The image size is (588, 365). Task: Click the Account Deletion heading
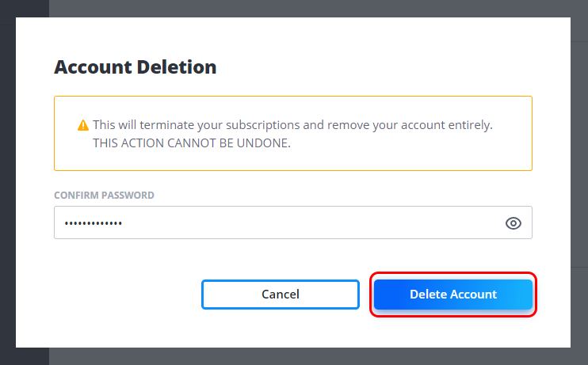pyautogui.click(x=135, y=67)
